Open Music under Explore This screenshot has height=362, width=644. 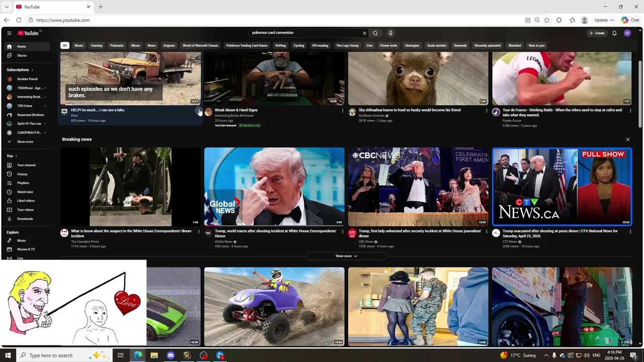(28, 240)
